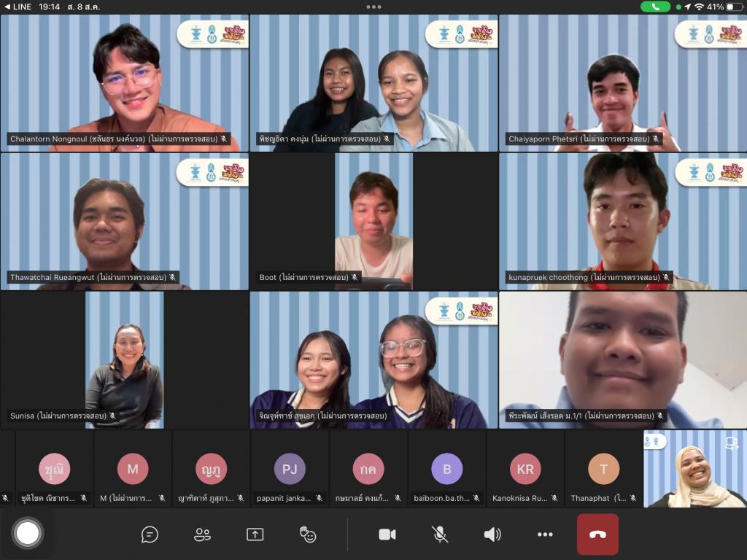The height and width of the screenshot is (560, 747).
Task: Toggle the camera video button
Action: click(387, 534)
